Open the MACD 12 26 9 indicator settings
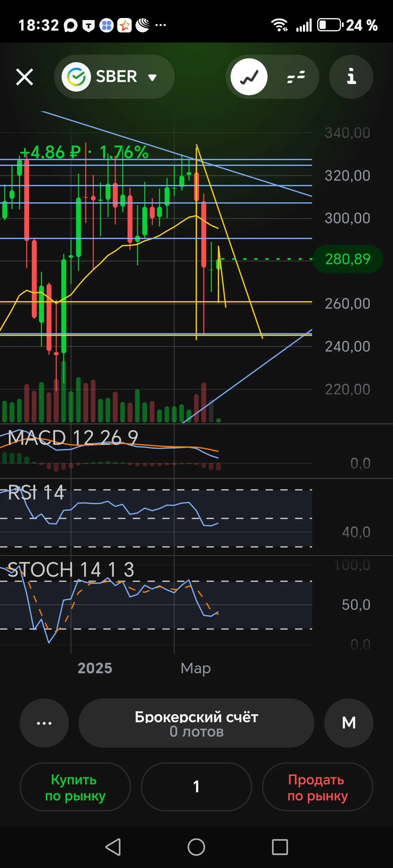Screen dimensions: 393x868 click(x=73, y=438)
